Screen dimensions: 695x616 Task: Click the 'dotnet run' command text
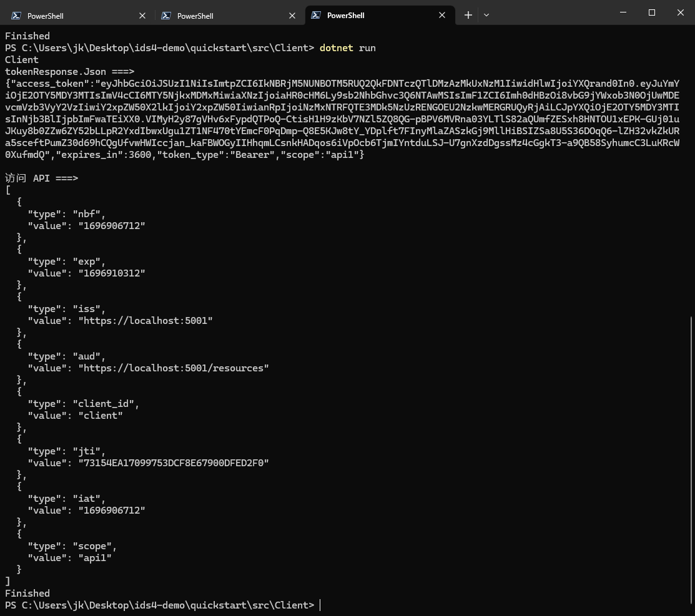pos(347,48)
